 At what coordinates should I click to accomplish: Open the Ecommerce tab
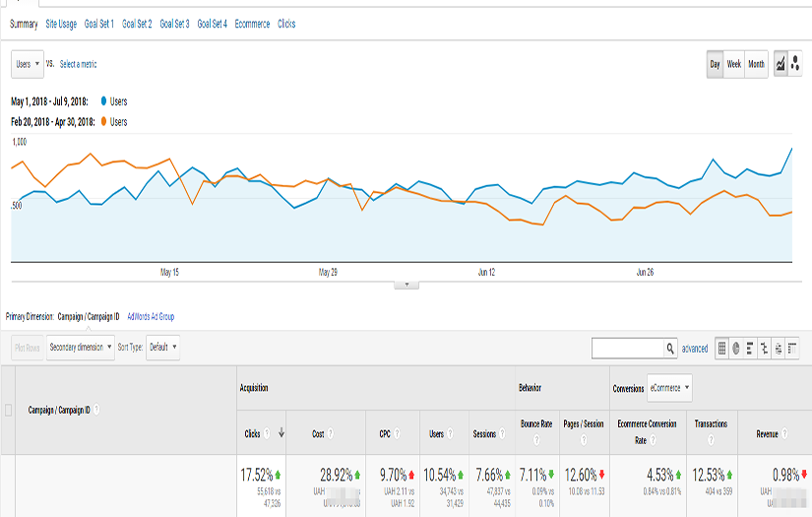[252, 24]
